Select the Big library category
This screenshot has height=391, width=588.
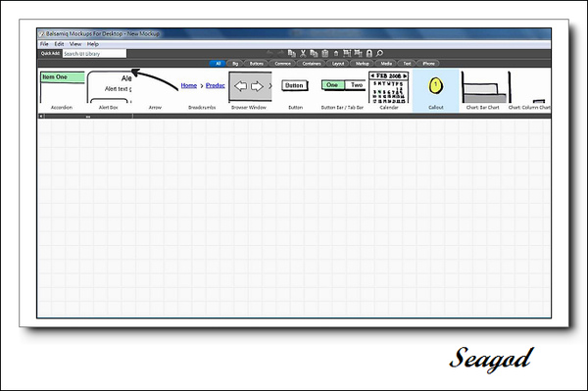click(235, 64)
